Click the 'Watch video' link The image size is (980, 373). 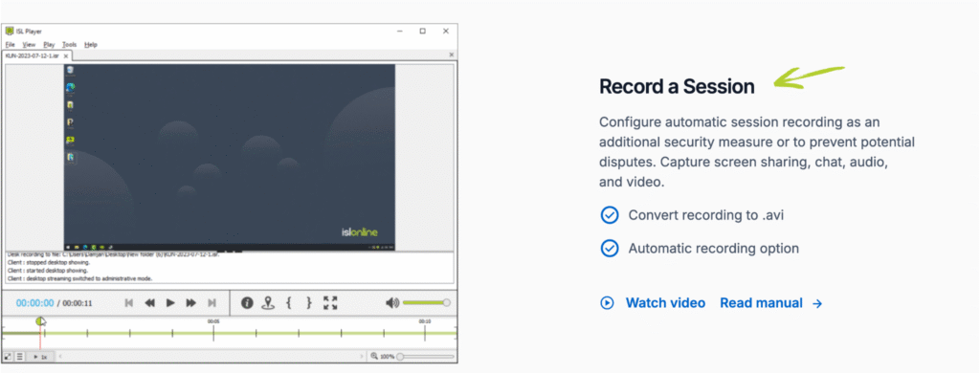[666, 303]
